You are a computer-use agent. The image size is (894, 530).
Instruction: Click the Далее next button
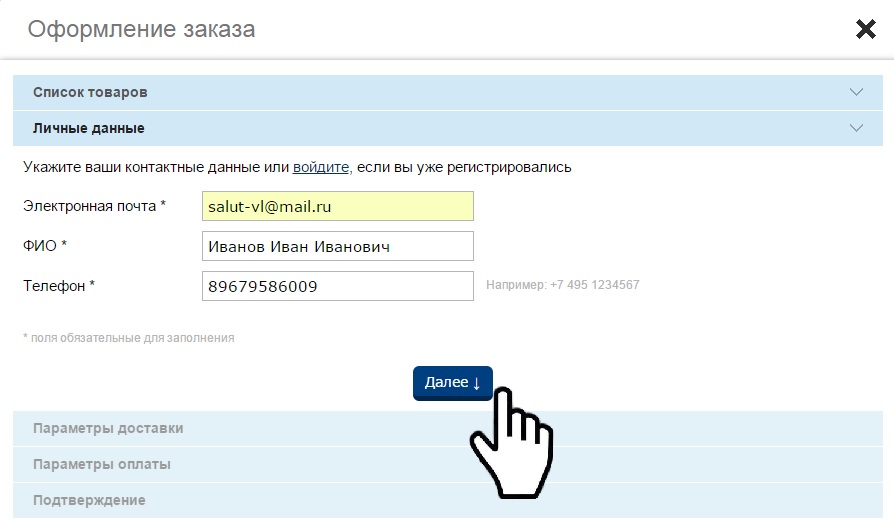tap(453, 383)
